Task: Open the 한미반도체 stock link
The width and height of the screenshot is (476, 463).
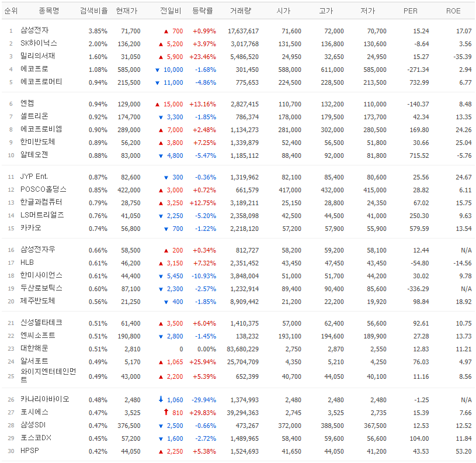Action: pyautogui.click(x=37, y=142)
